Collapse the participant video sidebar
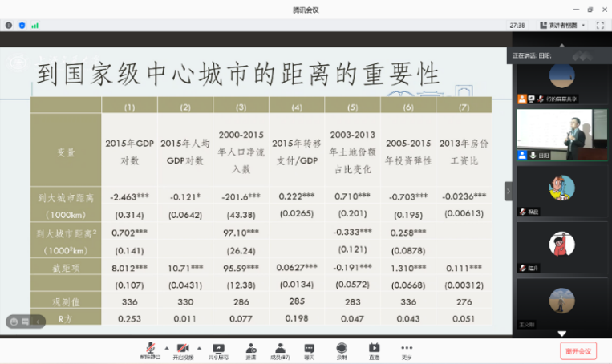The width and height of the screenshot is (612, 364). coord(507,191)
